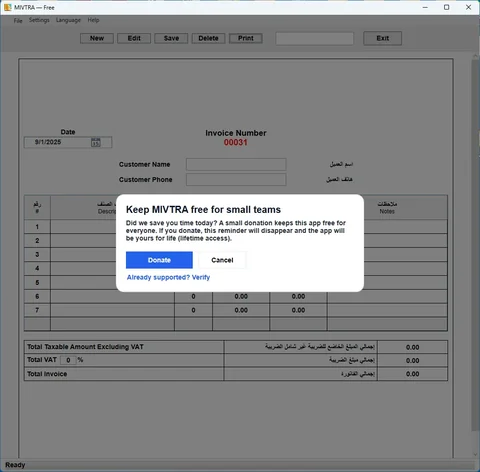Click the dialog title 'Keep MIVTRA free'
480x472 pixels.
pyautogui.click(x=203, y=210)
